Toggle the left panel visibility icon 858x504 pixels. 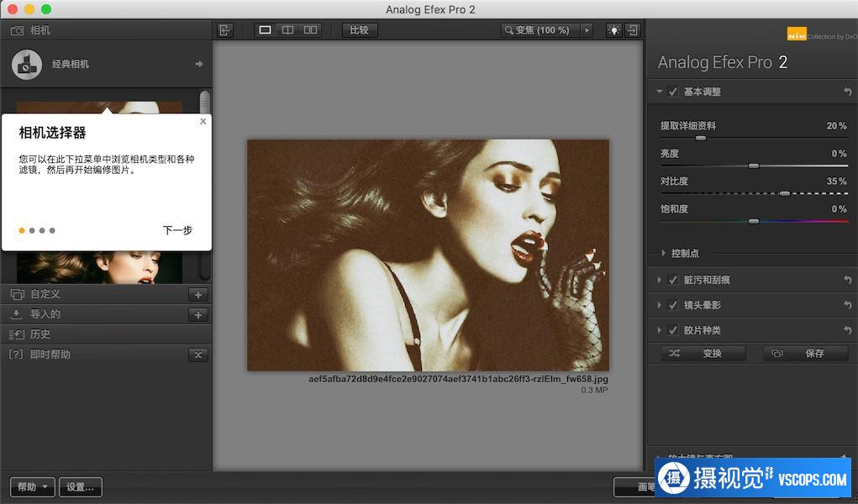225,30
